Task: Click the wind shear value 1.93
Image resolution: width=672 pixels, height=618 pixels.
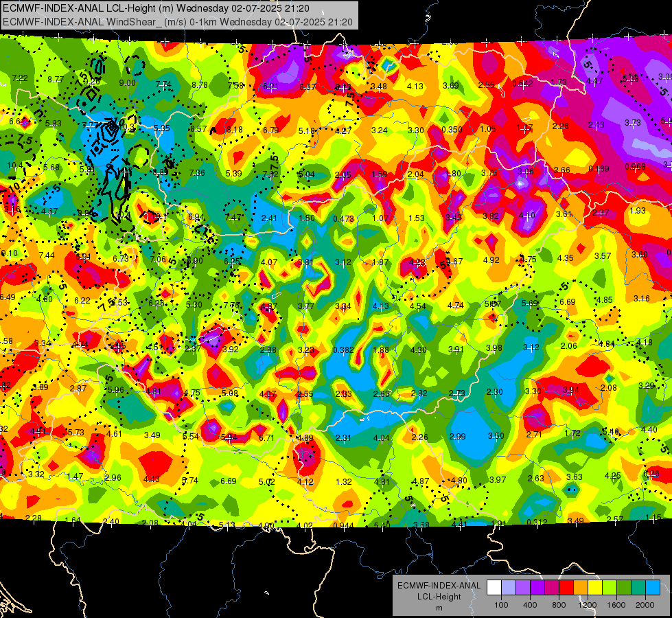Action: [638, 211]
